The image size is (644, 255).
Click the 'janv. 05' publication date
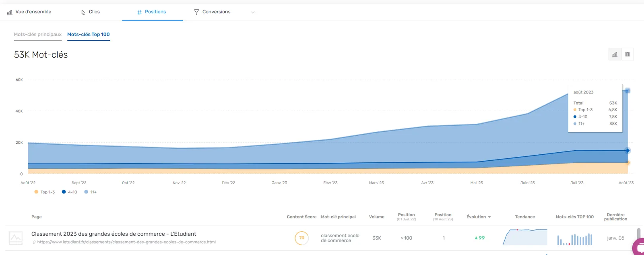[615, 238]
